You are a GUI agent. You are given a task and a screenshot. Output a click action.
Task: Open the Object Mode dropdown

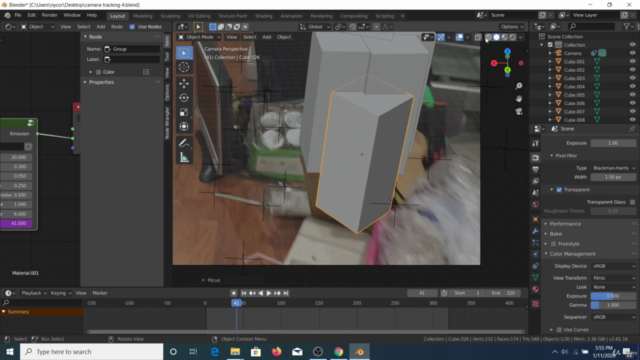tap(199, 37)
